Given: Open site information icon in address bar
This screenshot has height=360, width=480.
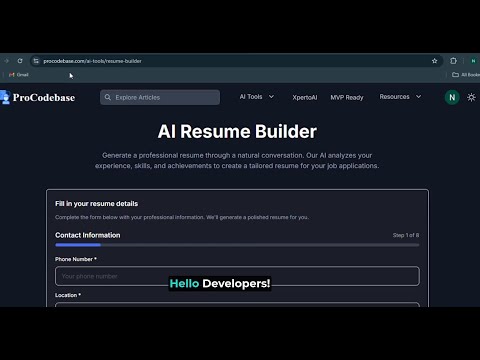Looking at the screenshot, I should 36,61.
